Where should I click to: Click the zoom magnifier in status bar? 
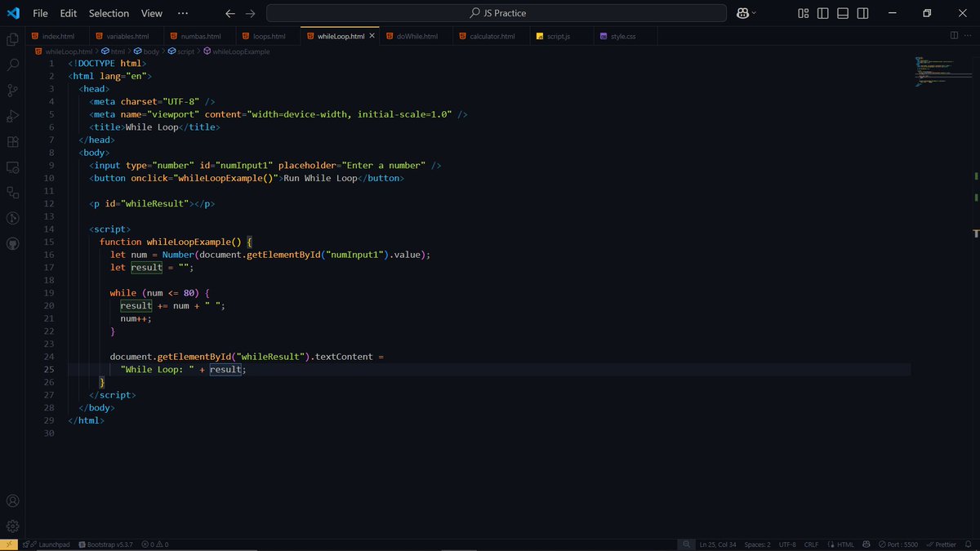[685, 544]
